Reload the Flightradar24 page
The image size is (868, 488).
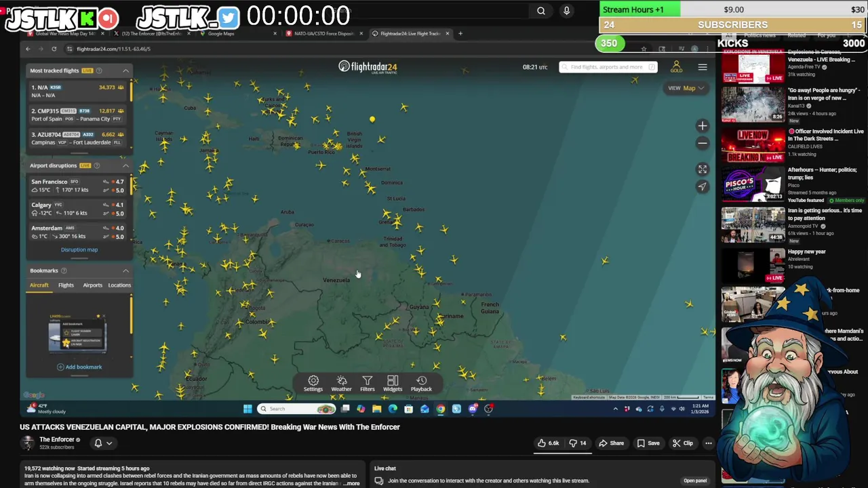tap(54, 49)
